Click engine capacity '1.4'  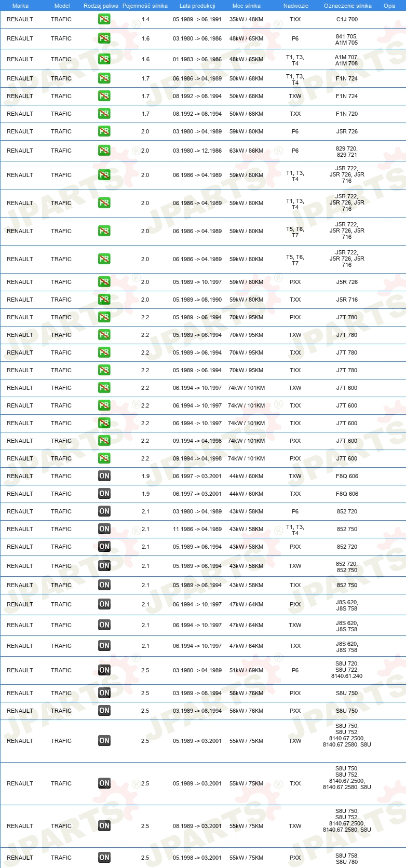pos(145,19)
